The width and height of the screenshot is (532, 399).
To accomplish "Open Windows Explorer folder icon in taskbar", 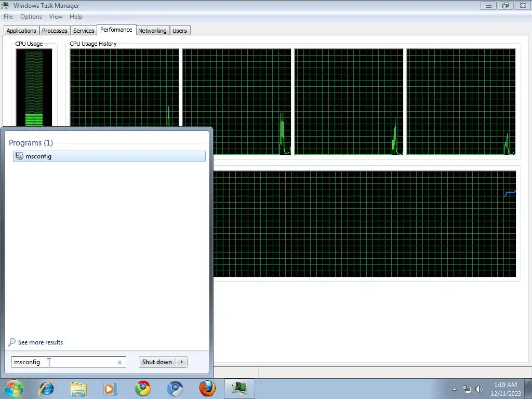I will click(x=78, y=389).
